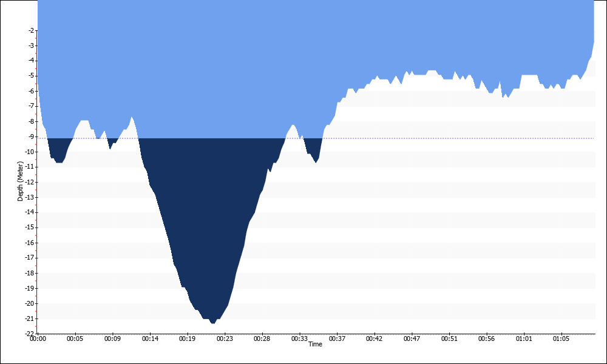Click the 00:09 time label
The height and width of the screenshot is (364, 607).
tap(112, 339)
